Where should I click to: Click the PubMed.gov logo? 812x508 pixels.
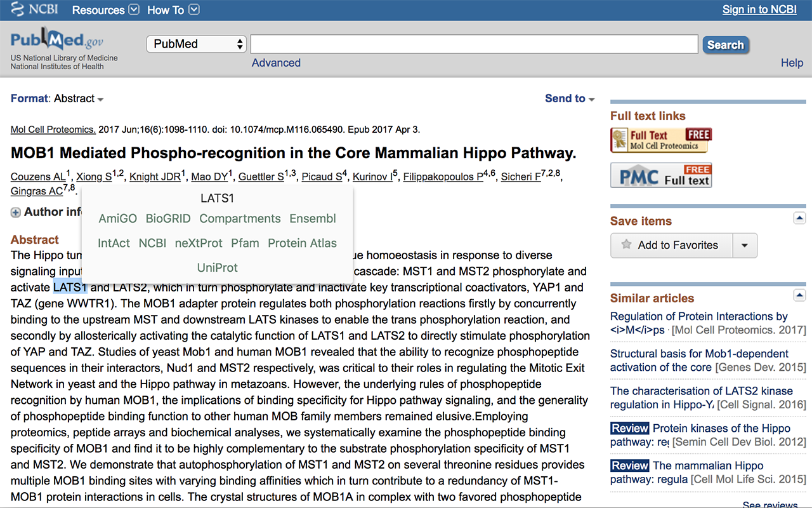tap(57, 41)
